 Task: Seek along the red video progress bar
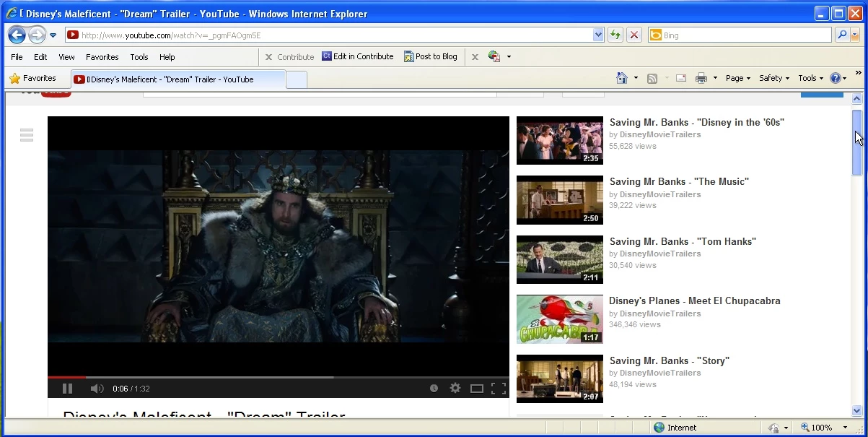click(279, 377)
